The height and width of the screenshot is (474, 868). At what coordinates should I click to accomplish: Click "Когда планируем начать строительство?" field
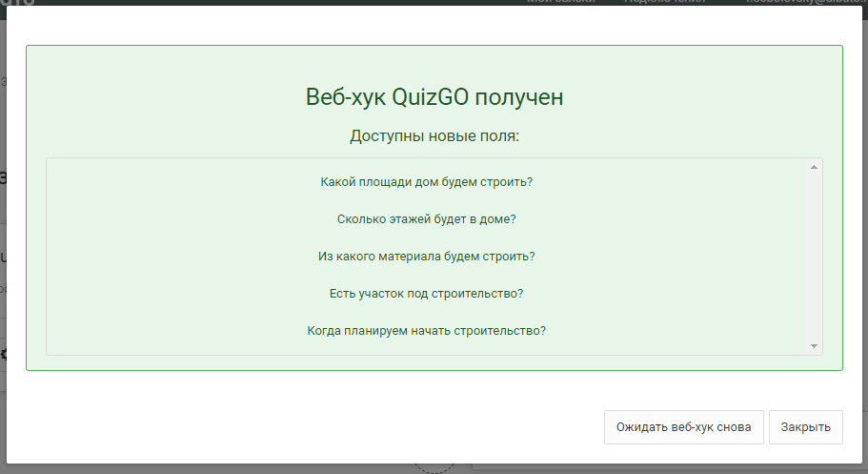[x=426, y=330]
